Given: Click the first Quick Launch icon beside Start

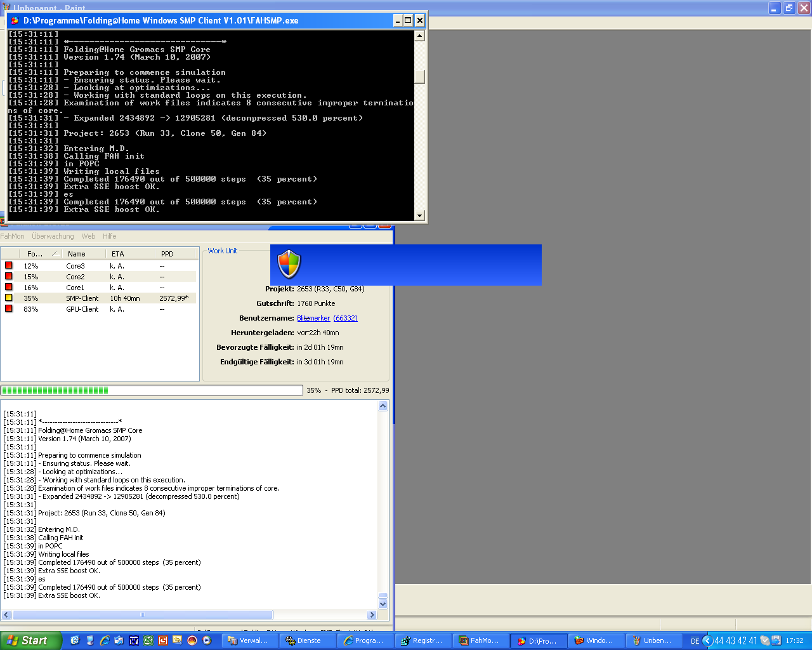Looking at the screenshot, I should (75, 640).
